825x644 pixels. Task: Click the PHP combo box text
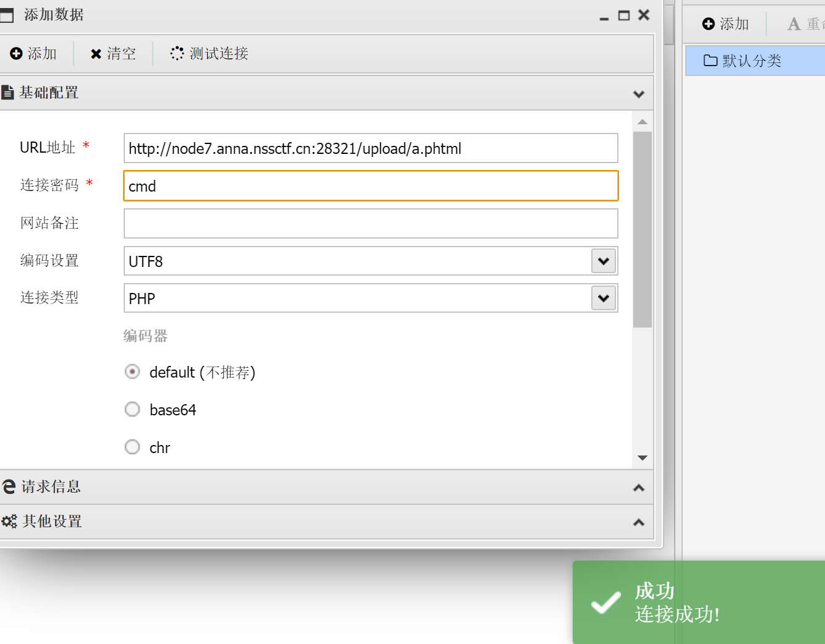[x=142, y=299]
